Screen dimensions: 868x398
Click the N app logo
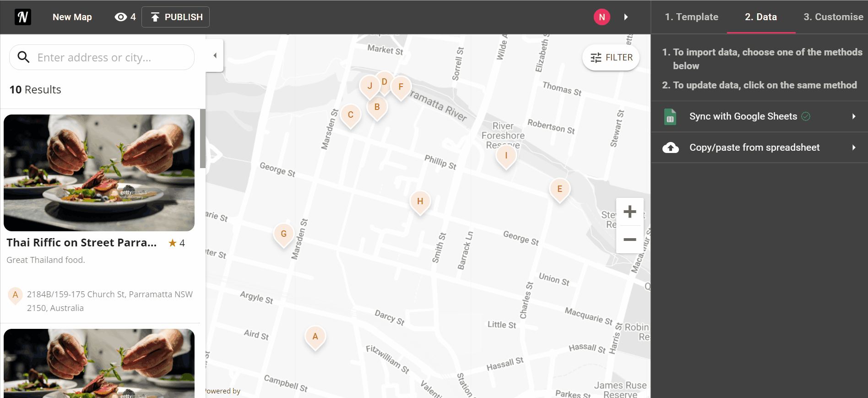[x=22, y=17]
